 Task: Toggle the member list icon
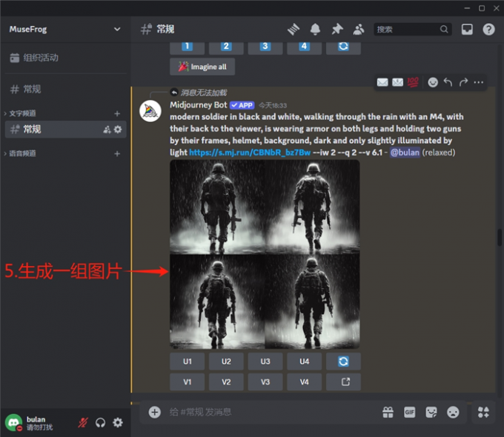click(x=359, y=29)
